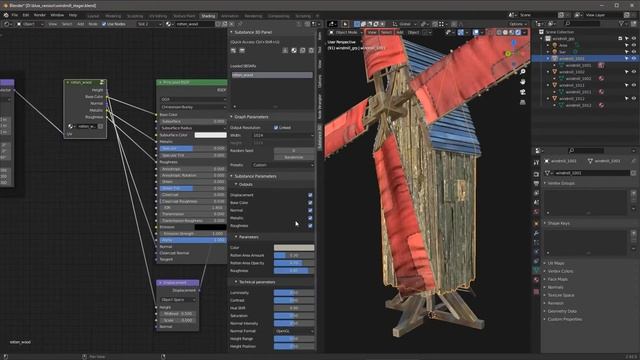Open the viewport Options dropdown
Image resolution: width=640 pixels, height=360 pixels.
pyautogui.click(x=518, y=24)
